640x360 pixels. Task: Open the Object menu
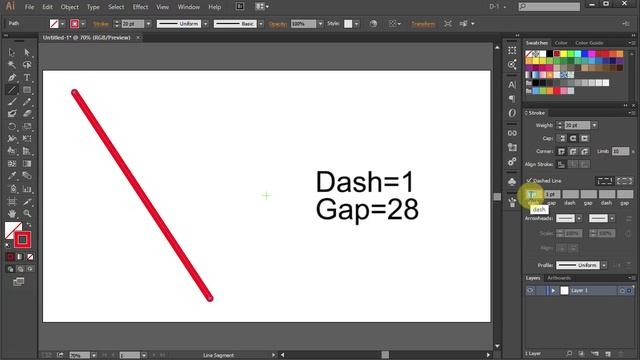click(x=69, y=7)
